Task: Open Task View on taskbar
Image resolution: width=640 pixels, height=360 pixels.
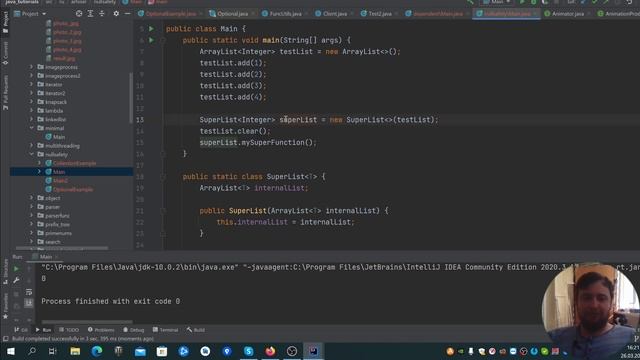Action: pos(53,351)
